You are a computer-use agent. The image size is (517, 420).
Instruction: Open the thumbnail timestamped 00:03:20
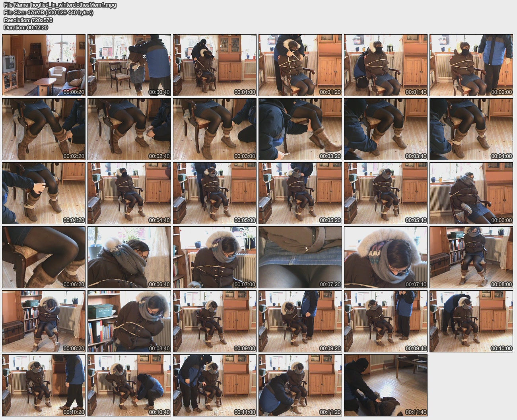coord(300,129)
